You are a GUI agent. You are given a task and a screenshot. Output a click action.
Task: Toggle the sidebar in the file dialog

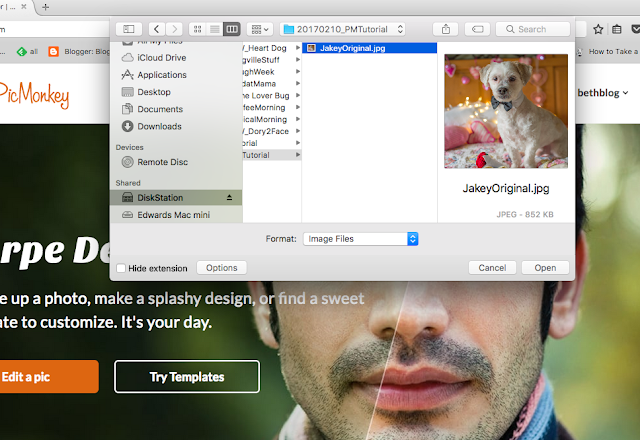point(129,29)
